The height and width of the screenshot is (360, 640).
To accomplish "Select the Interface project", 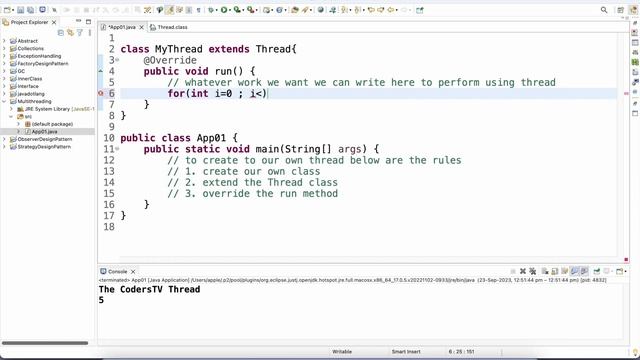I will click(x=28, y=86).
